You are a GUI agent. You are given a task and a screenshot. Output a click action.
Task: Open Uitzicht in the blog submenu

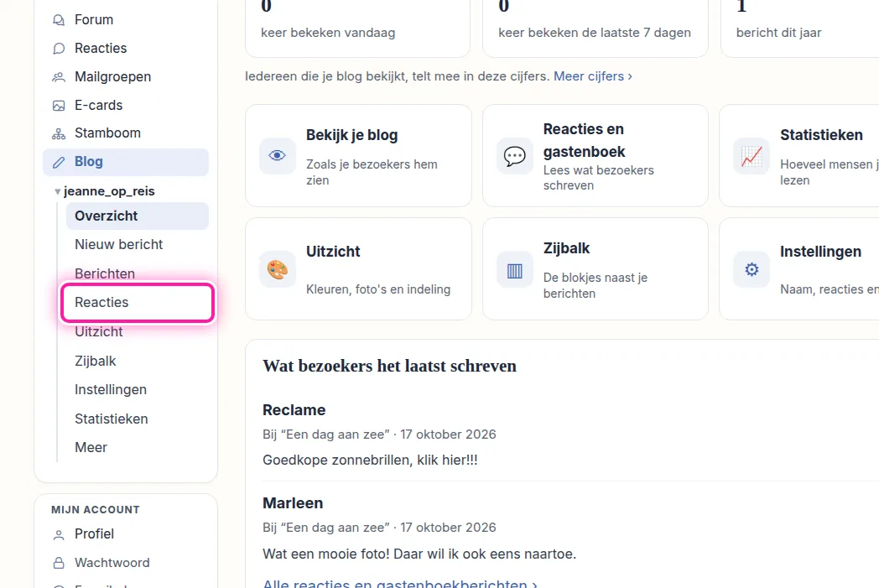(99, 332)
